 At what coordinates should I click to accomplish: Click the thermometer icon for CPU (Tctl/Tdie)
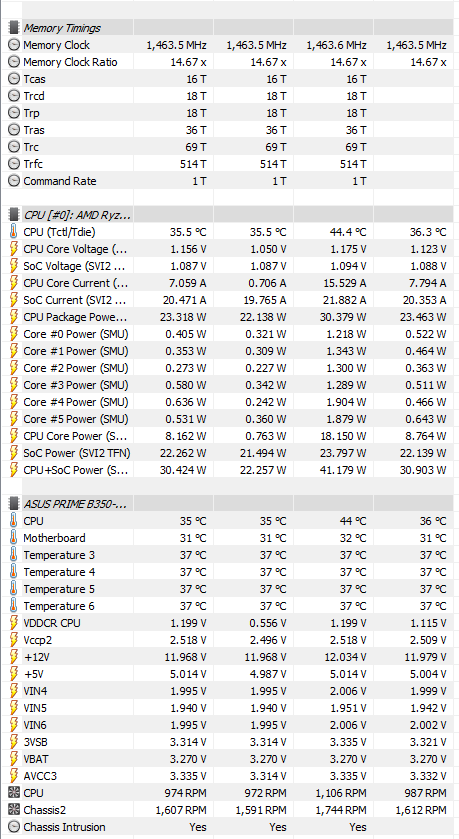(14, 232)
